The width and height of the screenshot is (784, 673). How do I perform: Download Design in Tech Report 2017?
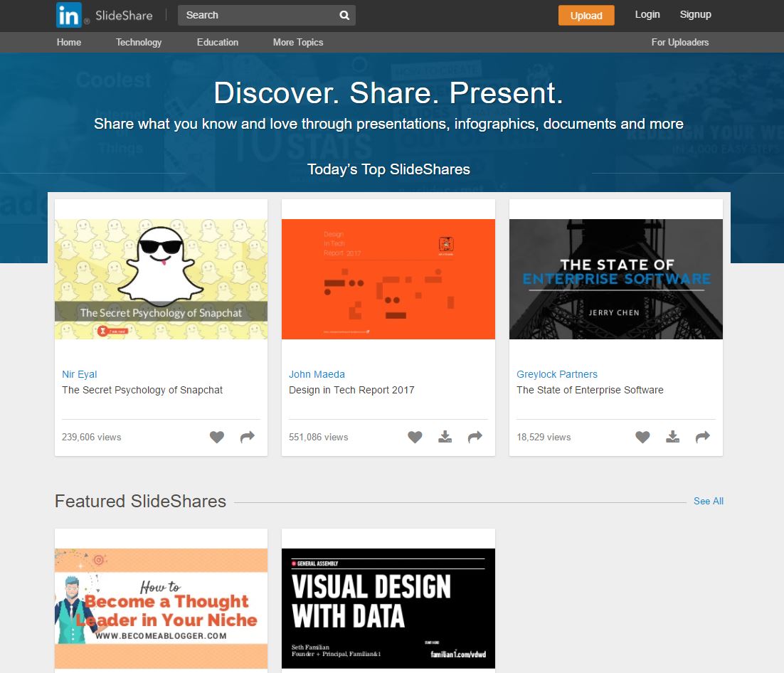[x=445, y=437]
